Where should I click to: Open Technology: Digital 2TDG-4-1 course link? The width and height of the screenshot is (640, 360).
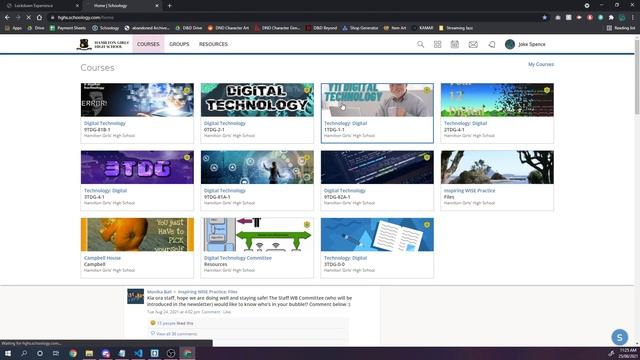click(465, 123)
